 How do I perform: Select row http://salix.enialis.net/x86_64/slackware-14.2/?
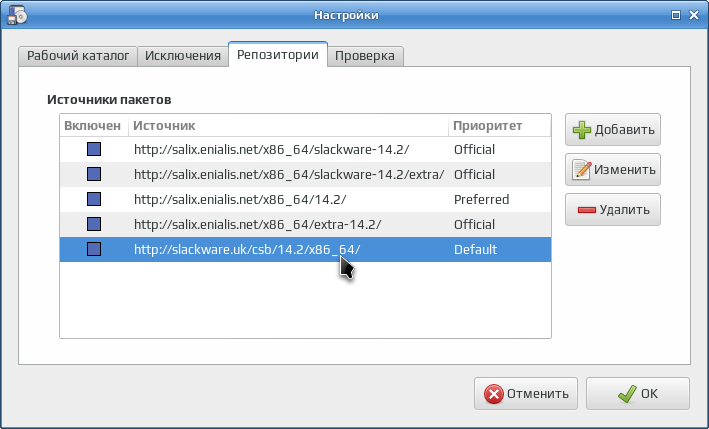(305, 150)
